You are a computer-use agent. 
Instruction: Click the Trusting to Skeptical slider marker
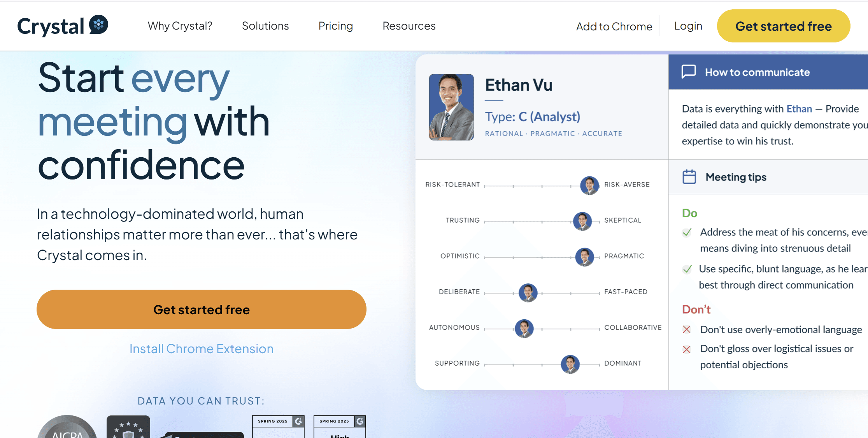click(582, 221)
